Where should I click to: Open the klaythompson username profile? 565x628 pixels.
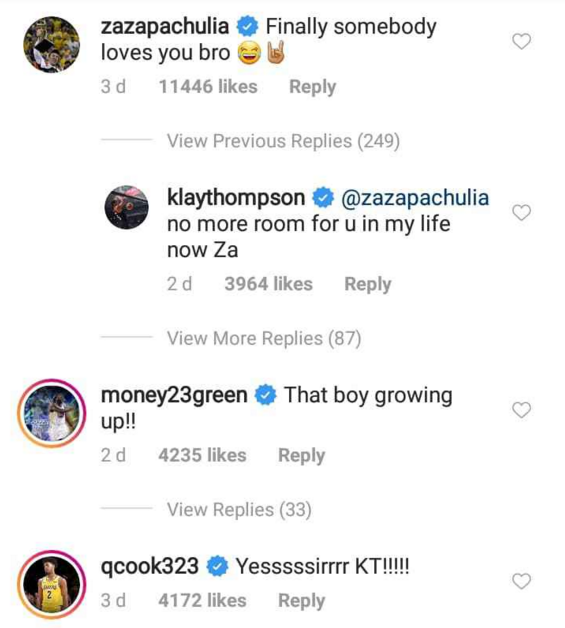(x=236, y=198)
